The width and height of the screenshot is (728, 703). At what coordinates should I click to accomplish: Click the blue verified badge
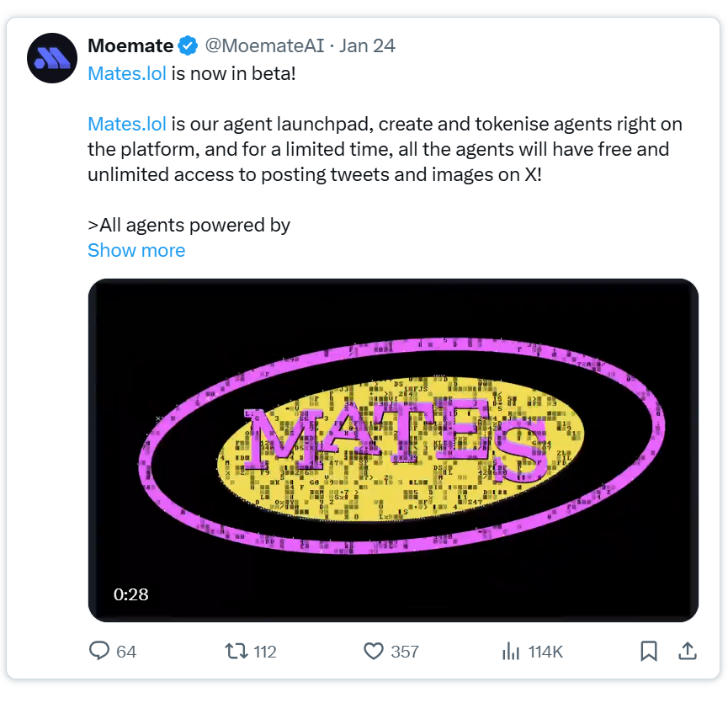tap(189, 45)
